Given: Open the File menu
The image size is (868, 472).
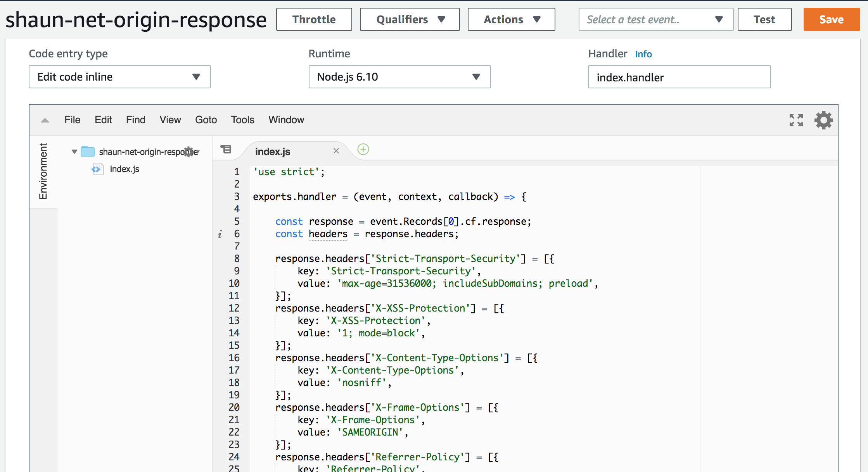Looking at the screenshot, I should coord(72,120).
